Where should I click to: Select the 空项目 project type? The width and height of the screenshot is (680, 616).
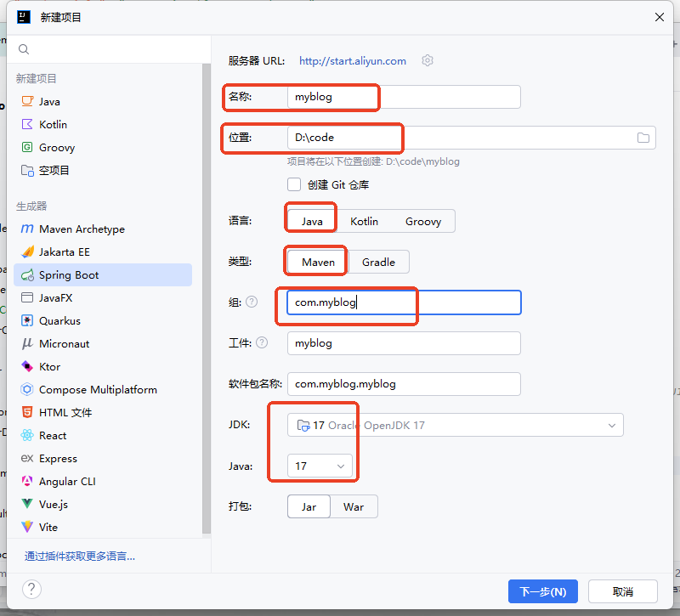tap(103, 171)
